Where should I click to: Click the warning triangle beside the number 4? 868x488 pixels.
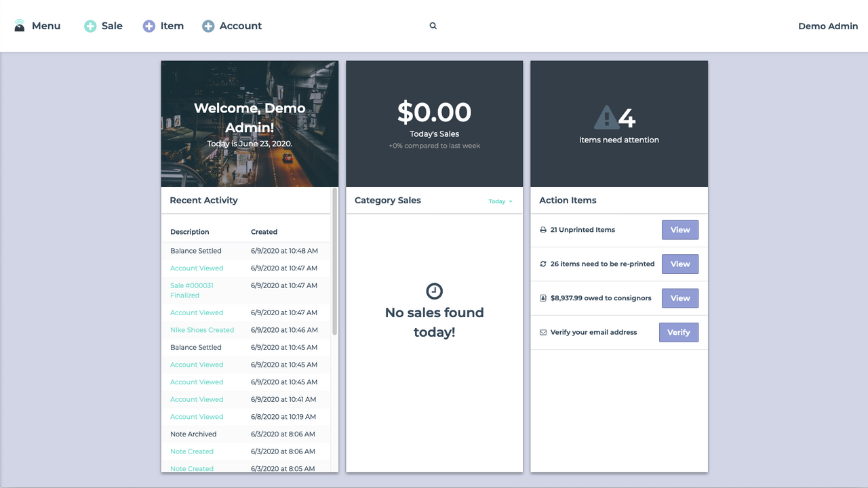click(x=607, y=117)
